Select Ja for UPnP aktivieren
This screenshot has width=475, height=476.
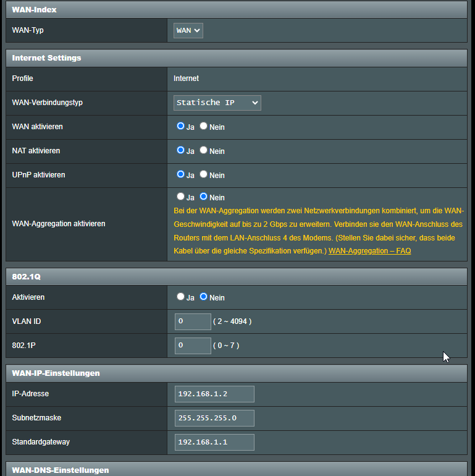point(180,174)
